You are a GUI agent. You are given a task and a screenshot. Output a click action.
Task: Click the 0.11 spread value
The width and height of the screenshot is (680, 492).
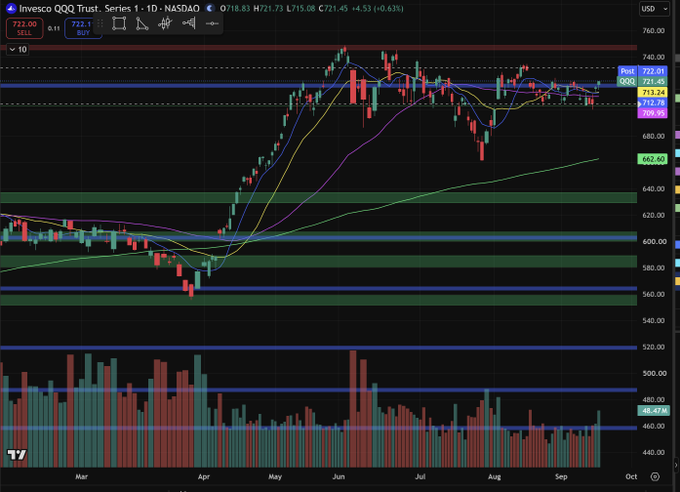(54, 28)
